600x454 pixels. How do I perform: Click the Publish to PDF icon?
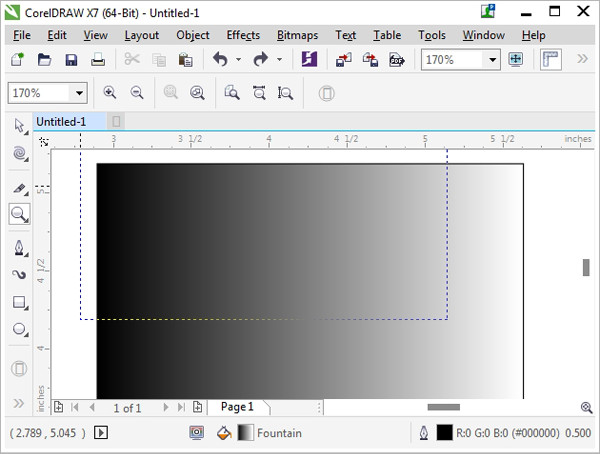[x=397, y=60]
